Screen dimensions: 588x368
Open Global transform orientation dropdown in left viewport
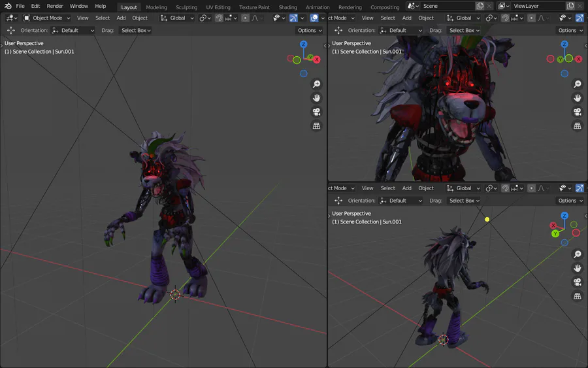click(177, 18)
